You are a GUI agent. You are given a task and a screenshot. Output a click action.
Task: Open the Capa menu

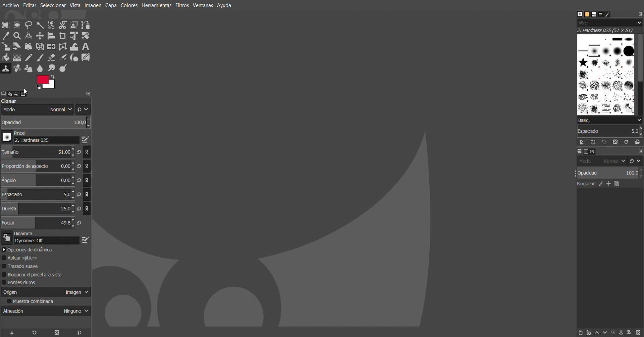(111, 5)
